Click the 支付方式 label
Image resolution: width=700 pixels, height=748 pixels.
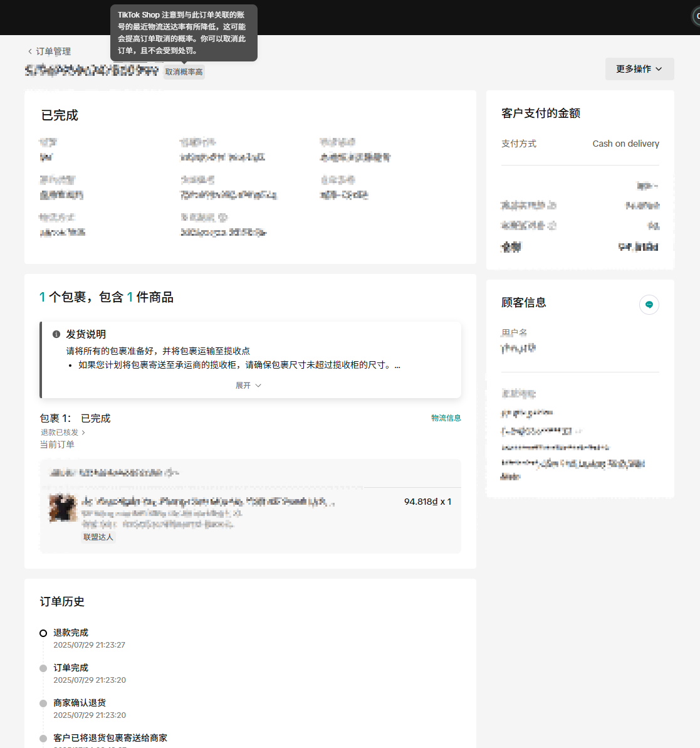(x=519, y=144)
